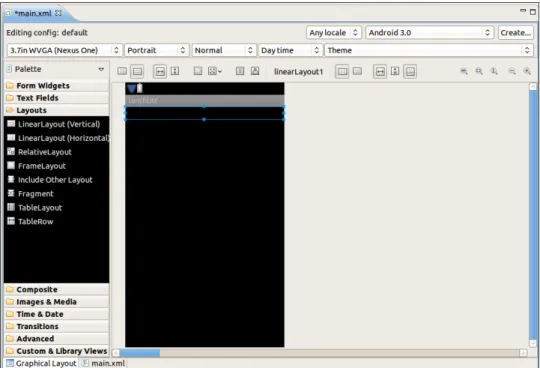Select TableLayout in palette
Image resolution: width=540 pixels, height=368 pixels.
(x=57, y=208)
